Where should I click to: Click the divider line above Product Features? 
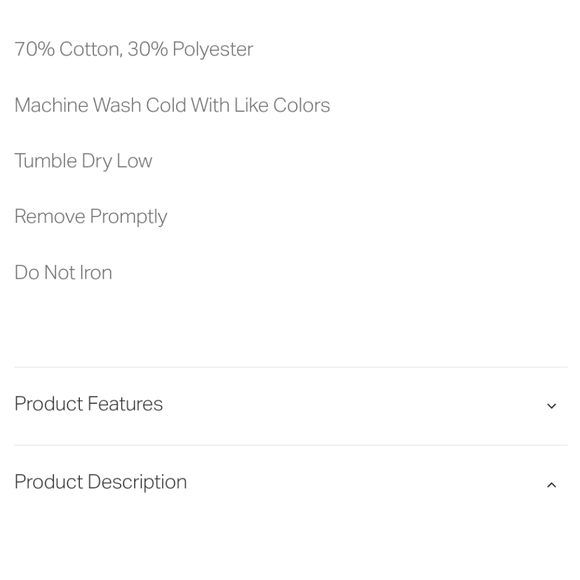click(290, 367)
